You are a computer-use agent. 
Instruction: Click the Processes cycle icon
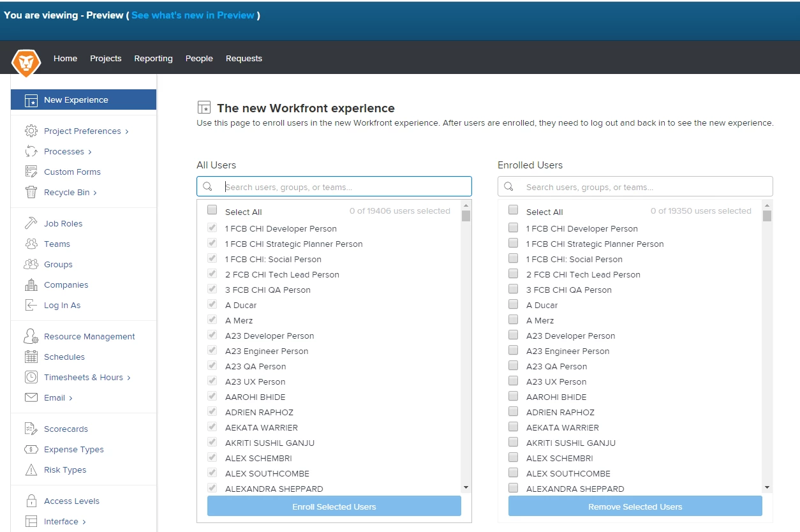click(31, 151)
